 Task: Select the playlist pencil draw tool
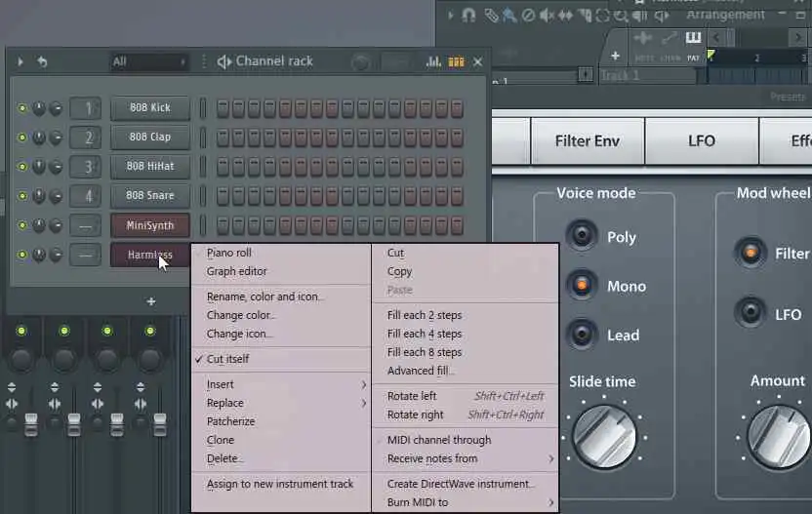click(490, 16)
